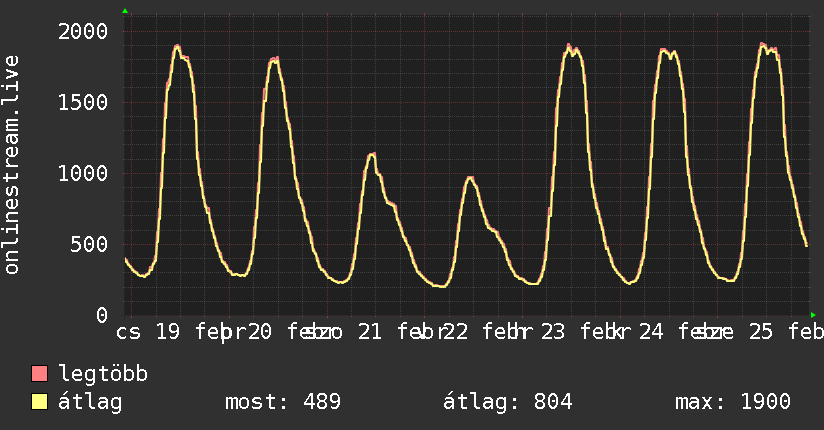Screen dimensions: 824x430
Task: Click the '24' date axis label
Action: 651,332
